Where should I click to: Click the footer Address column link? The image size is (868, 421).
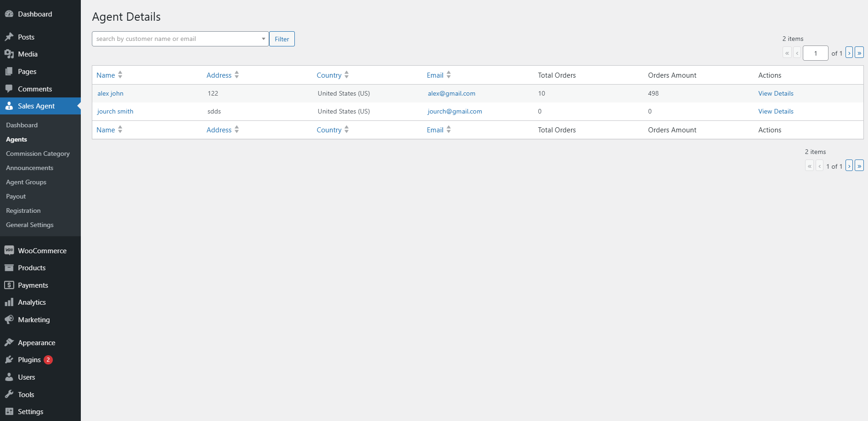click(219, 130)
